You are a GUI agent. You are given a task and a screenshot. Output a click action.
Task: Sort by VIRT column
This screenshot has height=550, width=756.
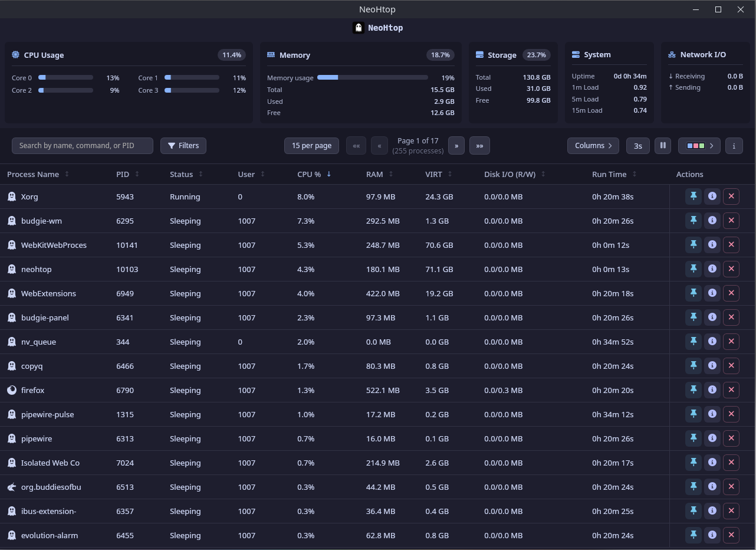(x=439, y=174)
